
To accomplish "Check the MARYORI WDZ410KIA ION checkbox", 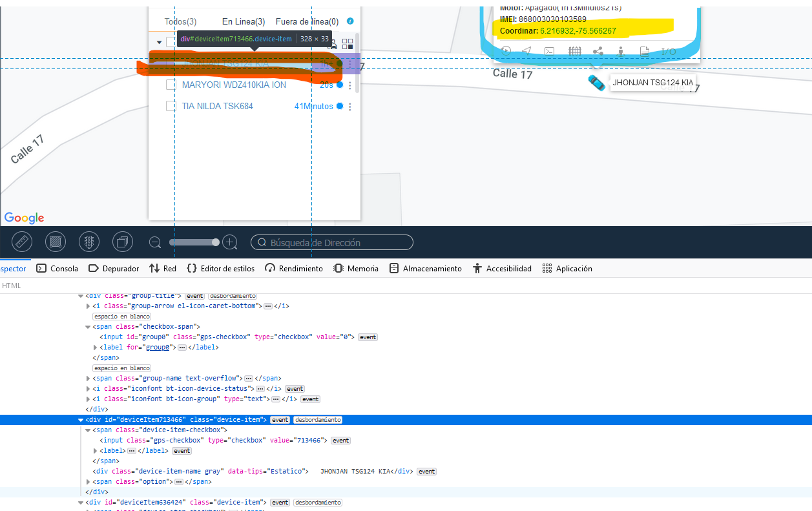I will 171,85.
